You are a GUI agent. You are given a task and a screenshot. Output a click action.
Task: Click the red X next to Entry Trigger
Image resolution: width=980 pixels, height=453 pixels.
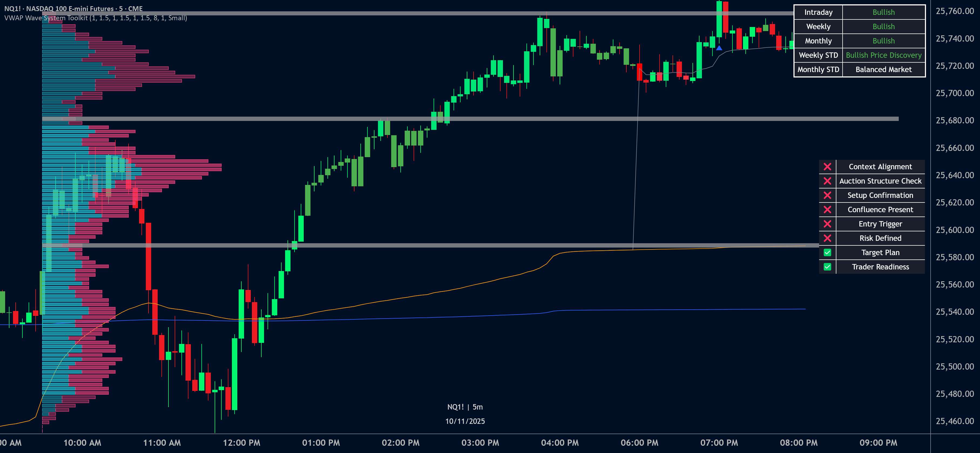pos(827,224)
